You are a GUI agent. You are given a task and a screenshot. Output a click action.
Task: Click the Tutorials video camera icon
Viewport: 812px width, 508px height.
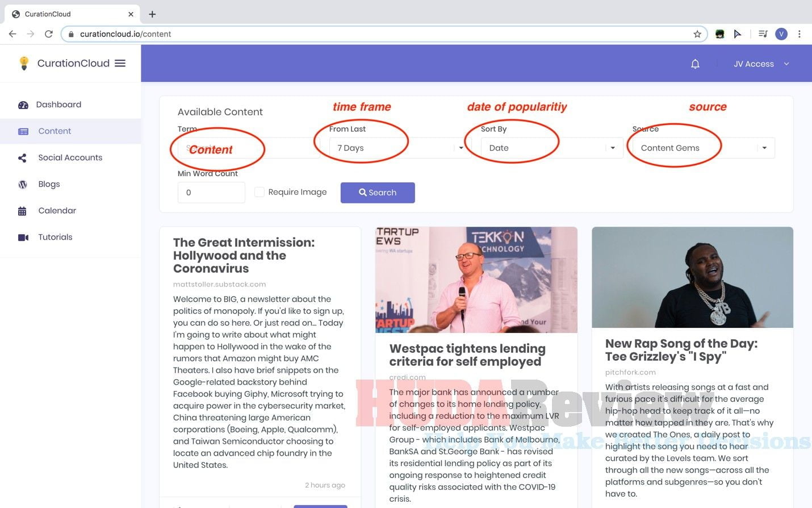(23, 238)
